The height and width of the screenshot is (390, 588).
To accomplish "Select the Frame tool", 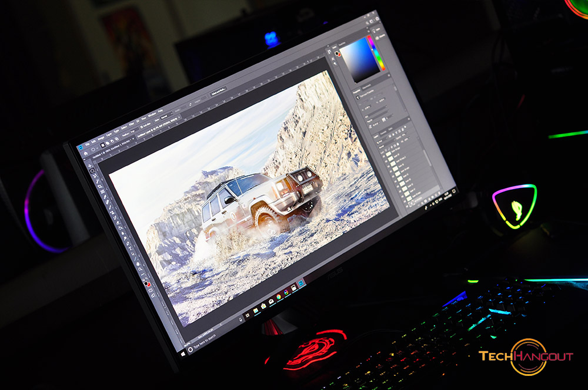I will [x=103, y=191].
